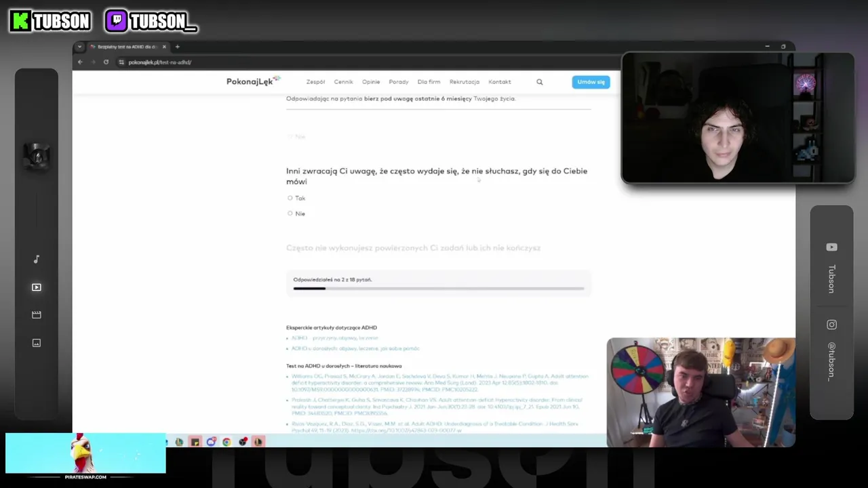Open the Opinie menu item
The width and height of the screenshot is (868, 488).
click(x=371, y=82)
